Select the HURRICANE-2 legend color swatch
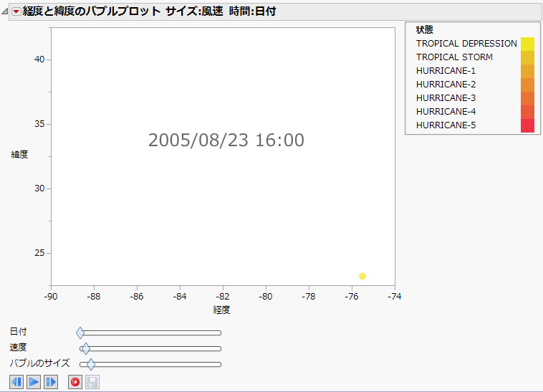Viewport: 543px width, 392px height. pyautogui.click(x=527, y=85)
